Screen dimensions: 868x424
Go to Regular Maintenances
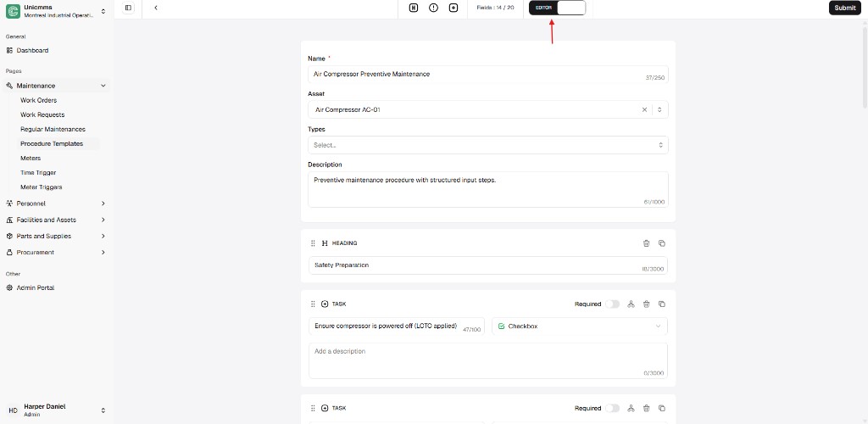53,129
